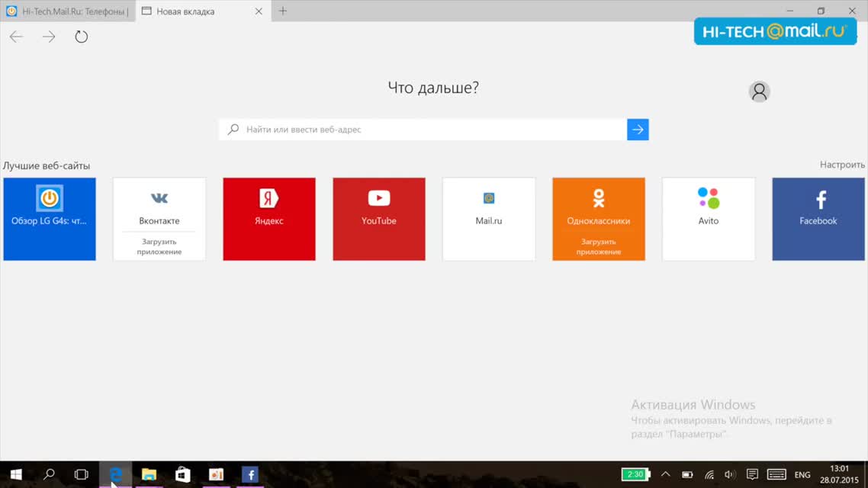The image size is (868, 488).
Task: Open the Windows Start menu
Action: (16, 475)
